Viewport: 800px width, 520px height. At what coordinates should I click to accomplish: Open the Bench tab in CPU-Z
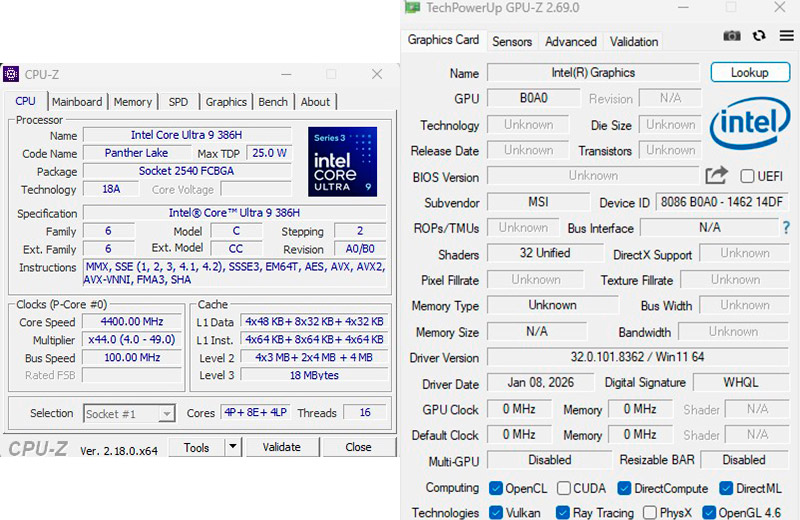click(273, 102)
